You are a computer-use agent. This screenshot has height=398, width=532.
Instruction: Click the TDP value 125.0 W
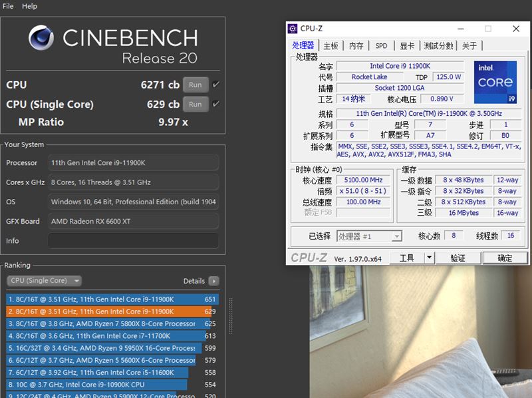coord(448,77)
